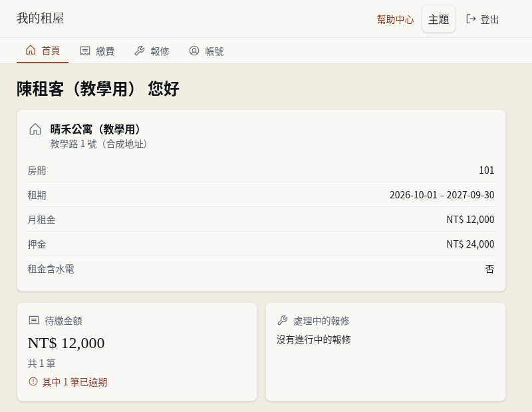Click the wrench icon on the 報修 tab
This screenshot has width=532, height=412.
140,51
